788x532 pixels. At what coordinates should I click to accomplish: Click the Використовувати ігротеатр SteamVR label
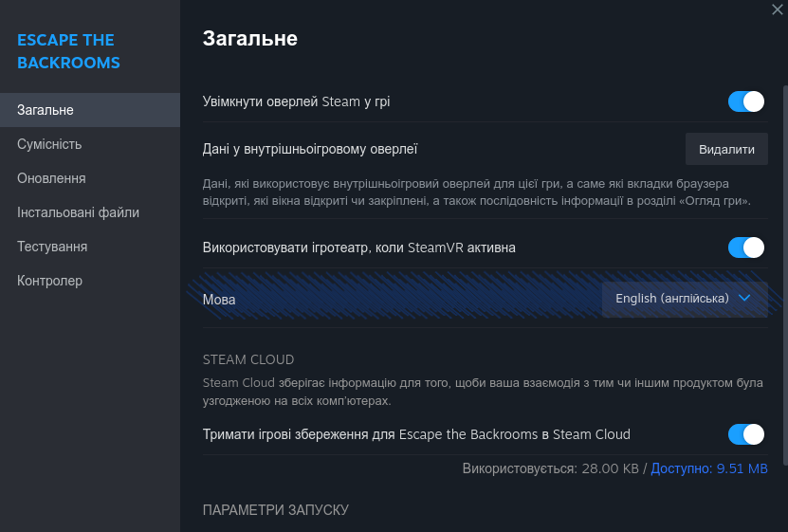tap(358, 248)
